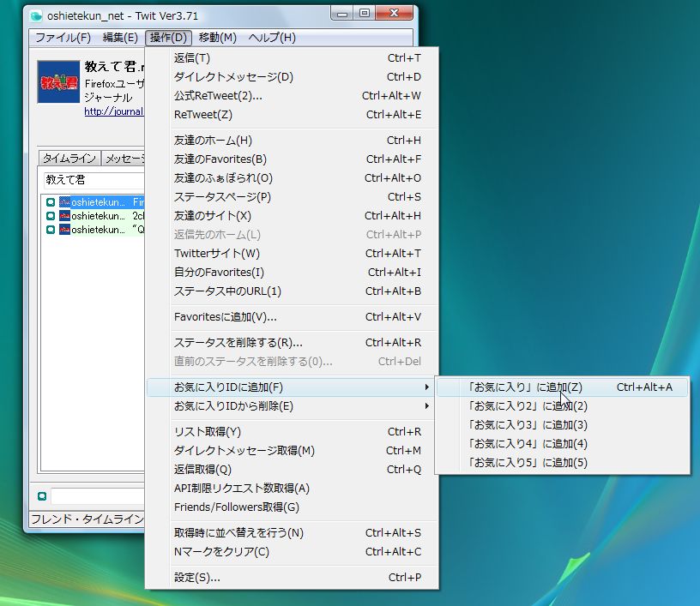Choose 返信(T) from the menu
This screenshot has width=700, height=606.
293,58
